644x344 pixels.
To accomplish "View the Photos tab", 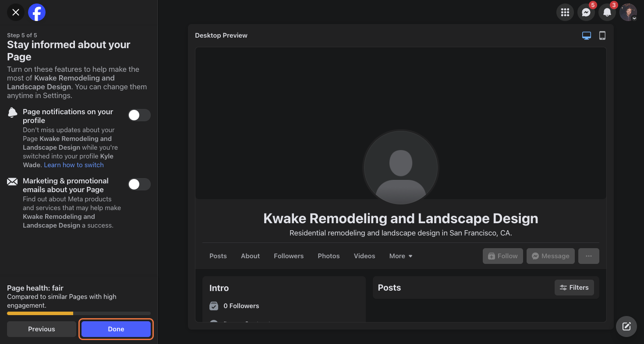I will click(x=329, y=256).
